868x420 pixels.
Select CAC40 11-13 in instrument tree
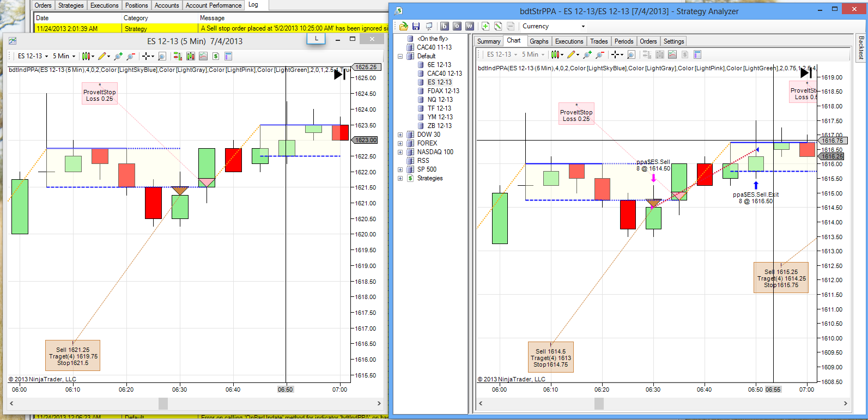click(434, 47)
